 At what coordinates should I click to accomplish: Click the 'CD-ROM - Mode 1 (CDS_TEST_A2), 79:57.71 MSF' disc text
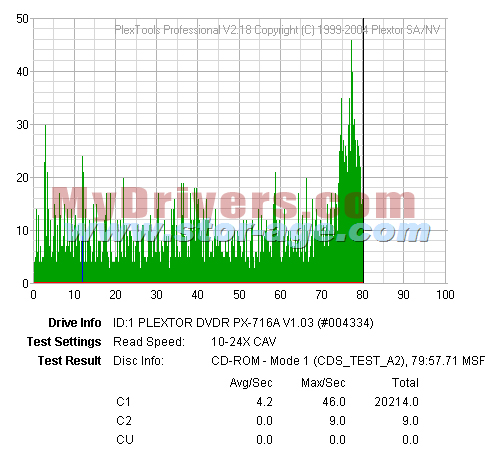point(348,361)
